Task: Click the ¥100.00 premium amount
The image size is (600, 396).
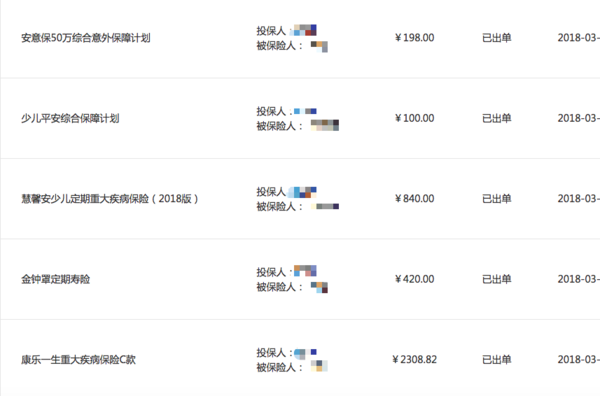Action: [415, 118]
